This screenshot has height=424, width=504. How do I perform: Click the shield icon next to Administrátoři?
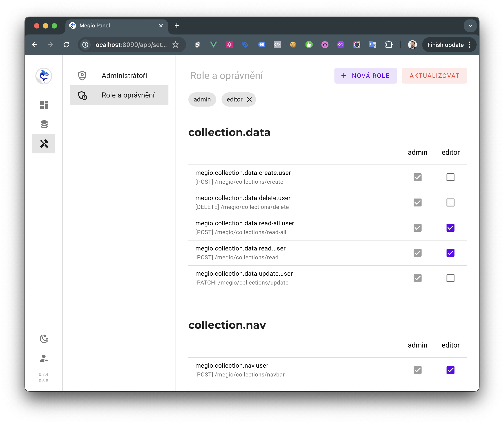(83, 75)
